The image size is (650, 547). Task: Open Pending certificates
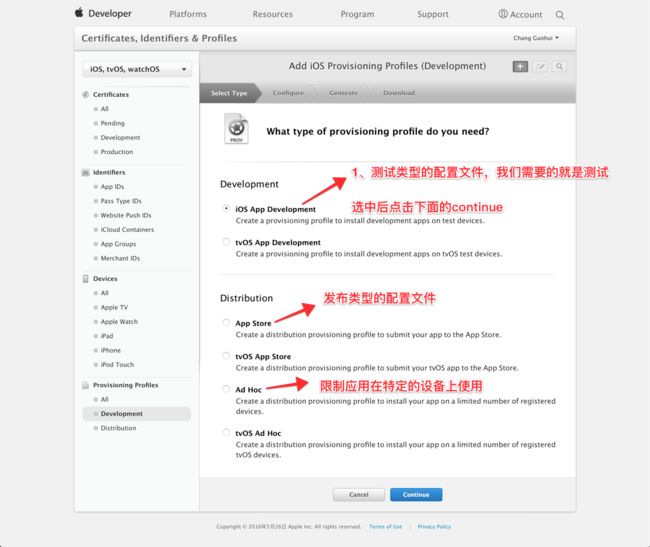point(112,123)
